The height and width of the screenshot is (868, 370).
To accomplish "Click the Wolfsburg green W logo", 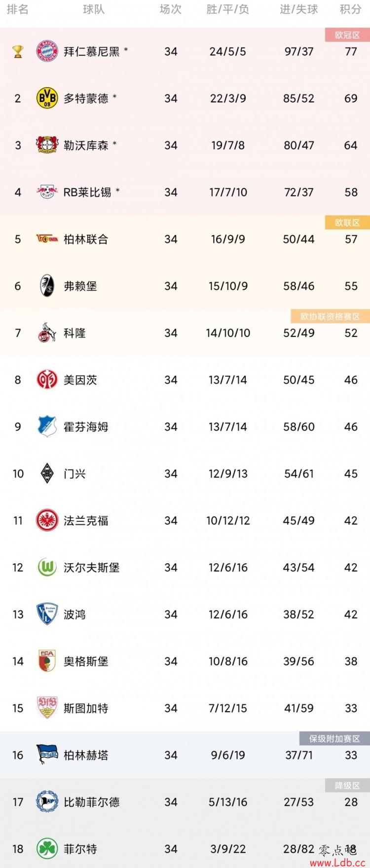I will click(x=47, y=568).
